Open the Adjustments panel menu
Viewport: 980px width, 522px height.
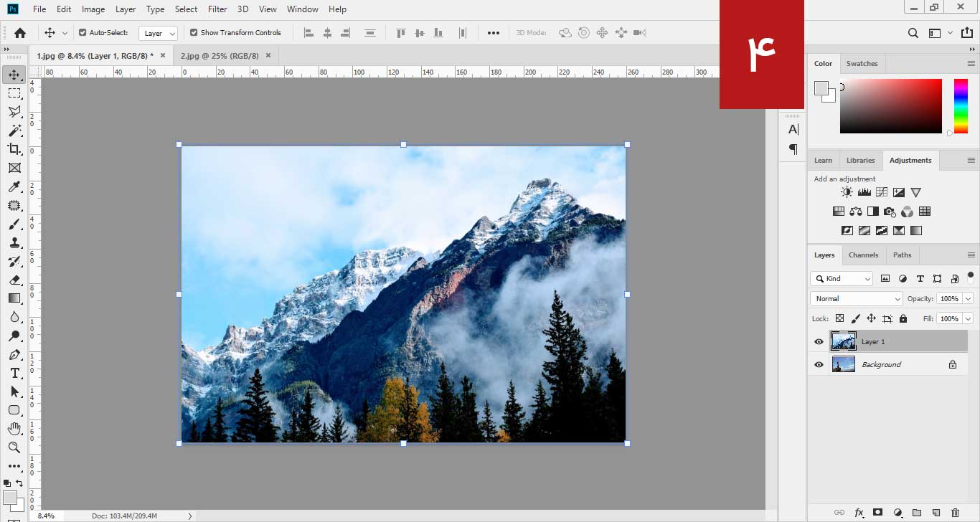point(971,160)
